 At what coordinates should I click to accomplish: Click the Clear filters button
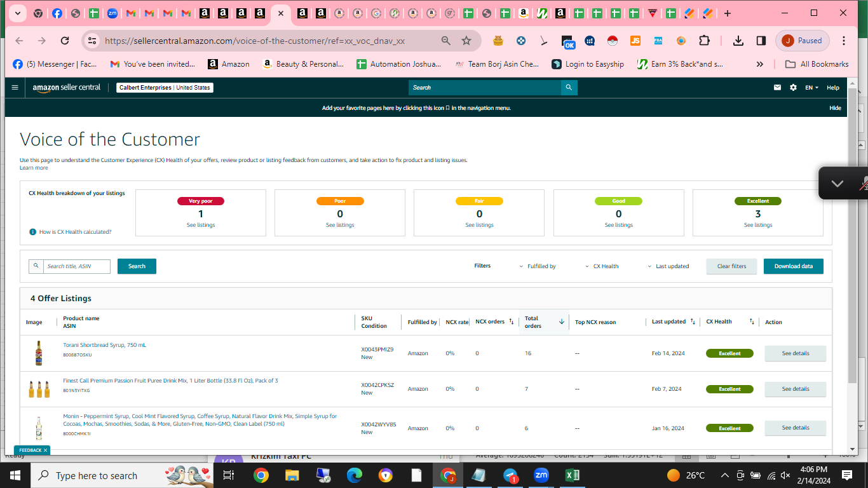tap(731, 266)
